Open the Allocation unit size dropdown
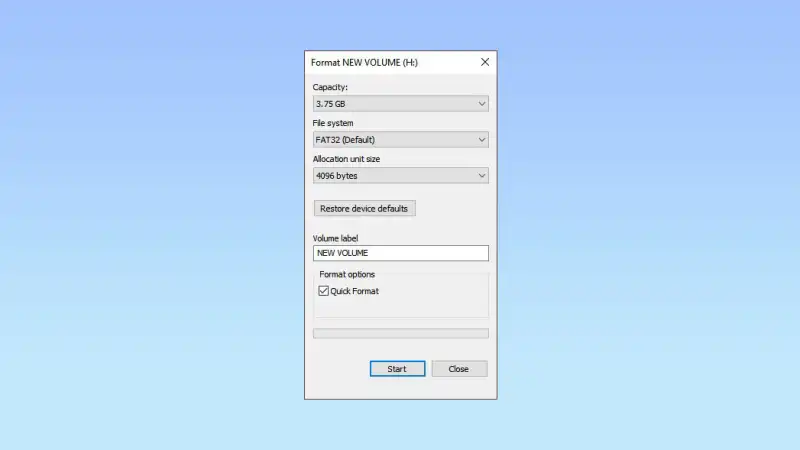Screen dimensions: 800x450 pyautogui.click(x=401, y=176)
